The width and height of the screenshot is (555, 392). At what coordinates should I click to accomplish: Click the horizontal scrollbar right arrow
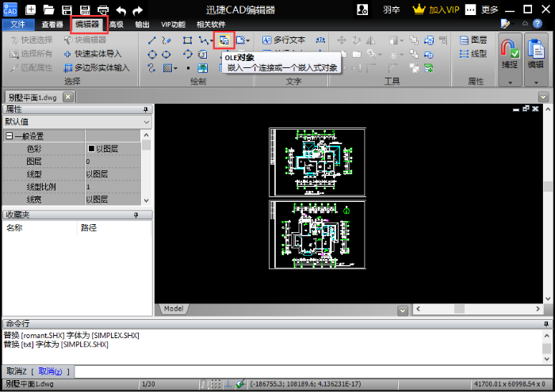point(538,309)
